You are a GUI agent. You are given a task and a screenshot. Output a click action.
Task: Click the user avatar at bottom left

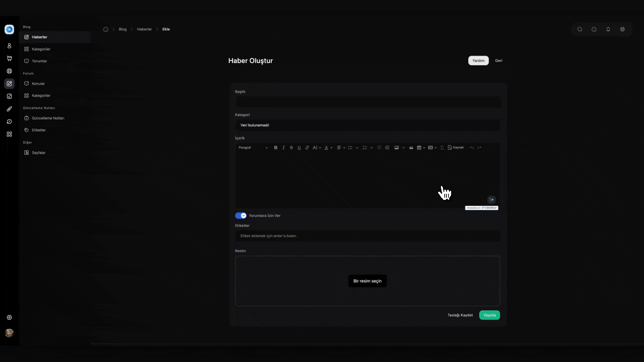(x=9, y=333)
